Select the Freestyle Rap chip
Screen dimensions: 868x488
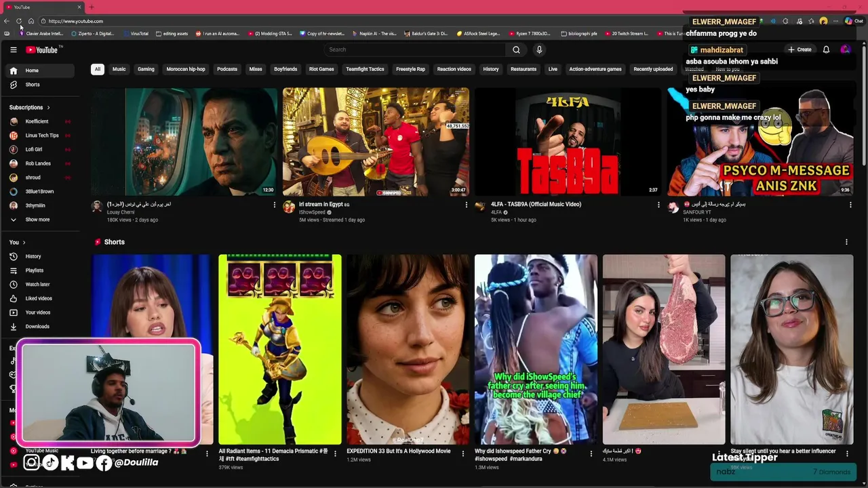[x=410, y=69]
